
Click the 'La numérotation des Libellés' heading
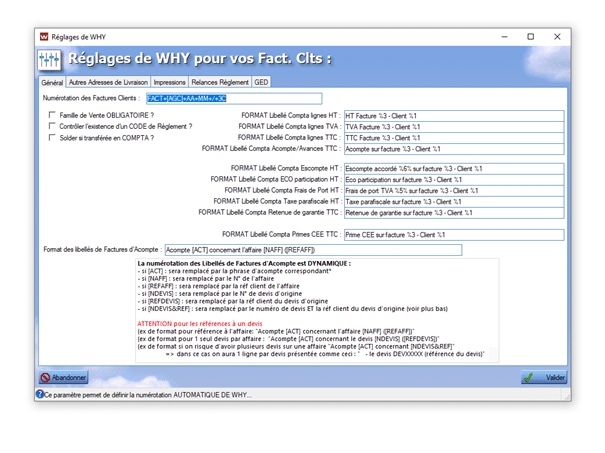[244, 264]
